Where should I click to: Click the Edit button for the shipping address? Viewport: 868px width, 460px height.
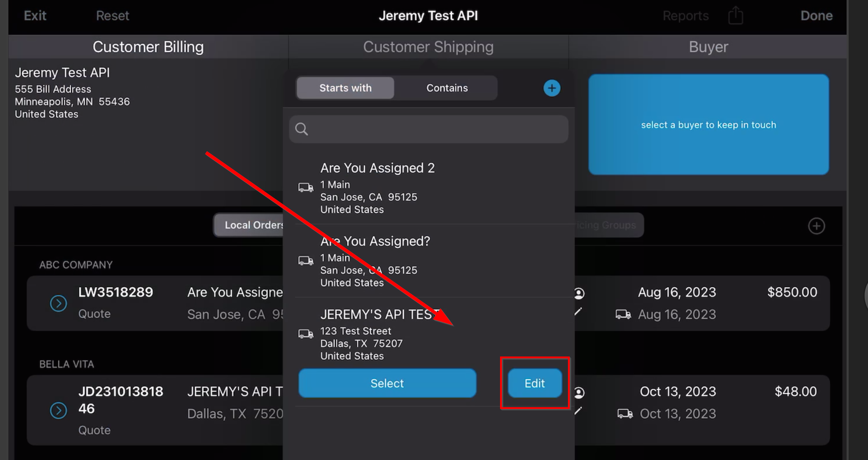[534, 383]
